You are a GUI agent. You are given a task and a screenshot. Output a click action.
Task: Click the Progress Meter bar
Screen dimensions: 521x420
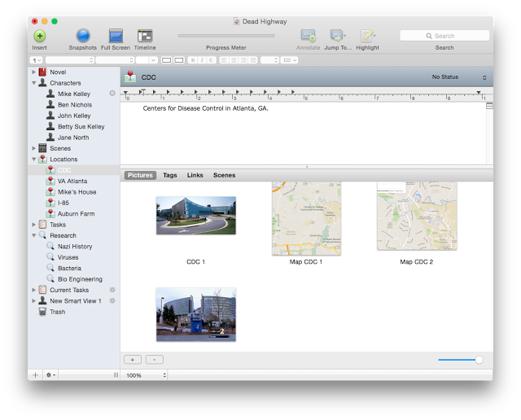click(x=226, y=36)
